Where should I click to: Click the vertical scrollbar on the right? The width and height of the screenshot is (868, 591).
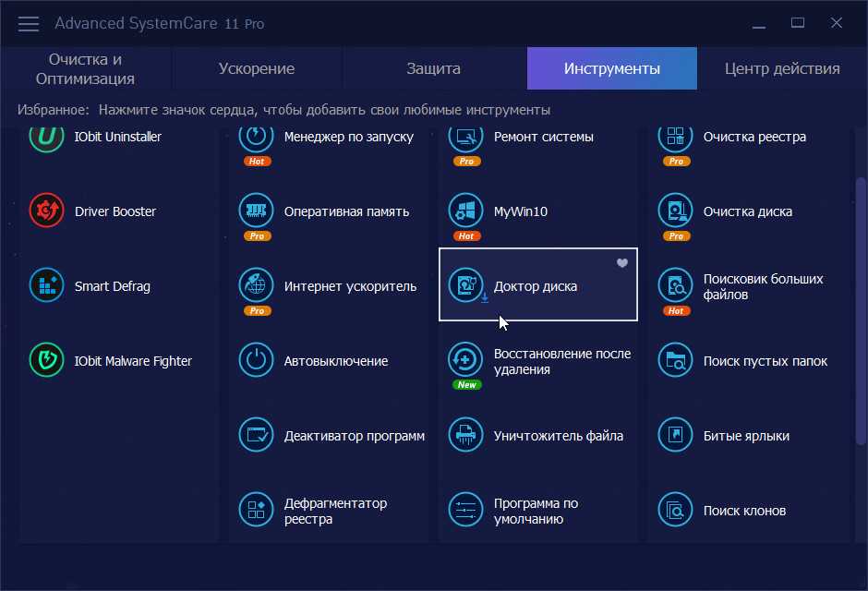pos(861,310)
